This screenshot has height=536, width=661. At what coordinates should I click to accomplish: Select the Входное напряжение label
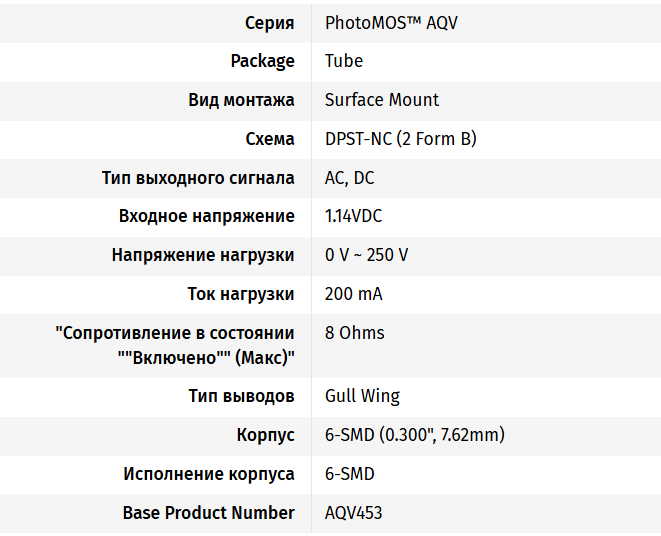(x=207, y=216)
